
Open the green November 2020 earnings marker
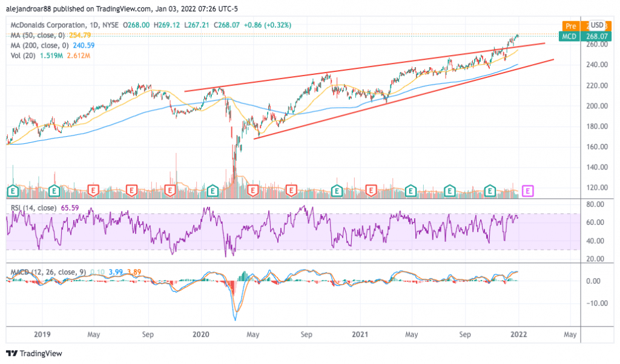(337, 191)
